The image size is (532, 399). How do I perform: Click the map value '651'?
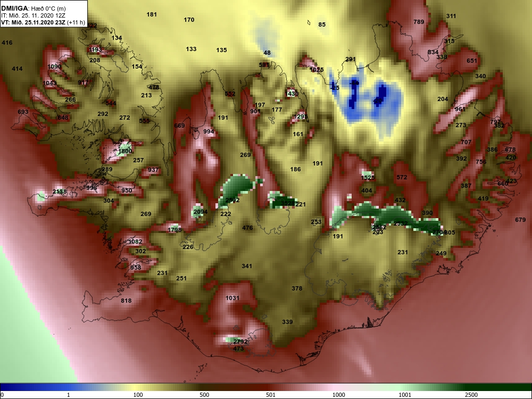472,61
